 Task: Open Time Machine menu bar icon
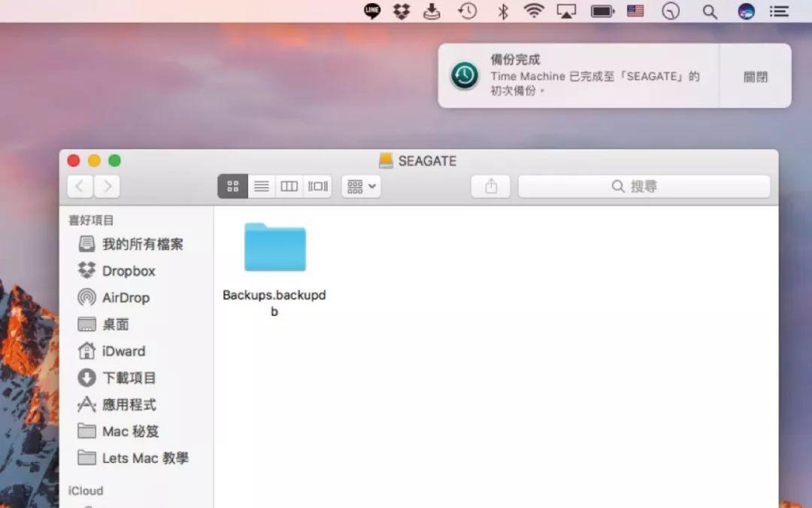click(x=467, y=11)
